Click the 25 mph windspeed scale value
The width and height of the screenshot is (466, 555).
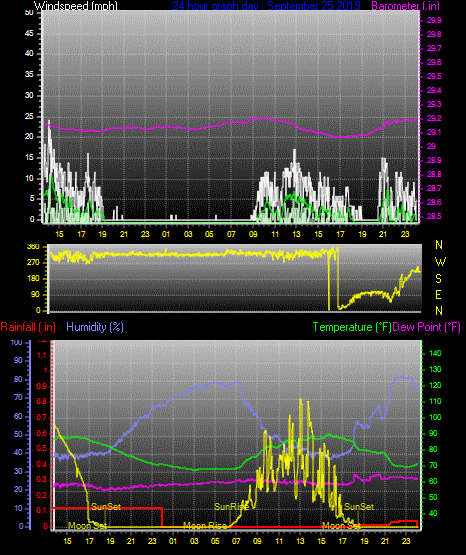tap(29, 116)
